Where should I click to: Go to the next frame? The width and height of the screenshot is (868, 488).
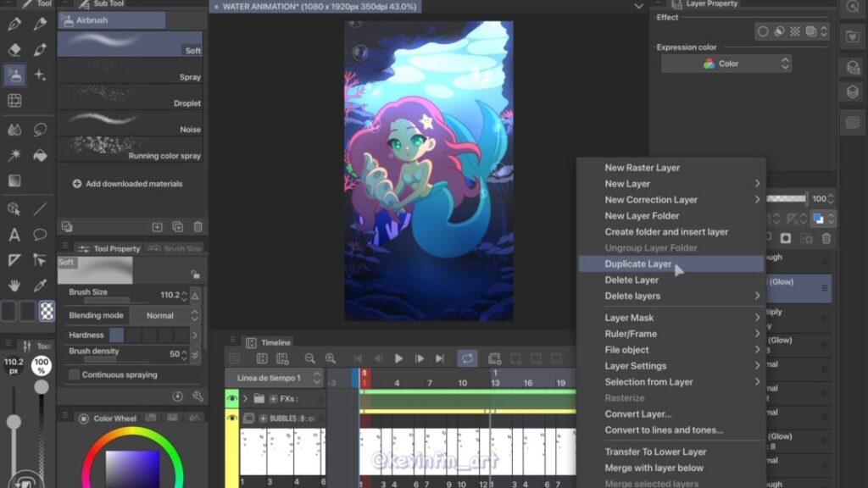click(x=419, y=358)
